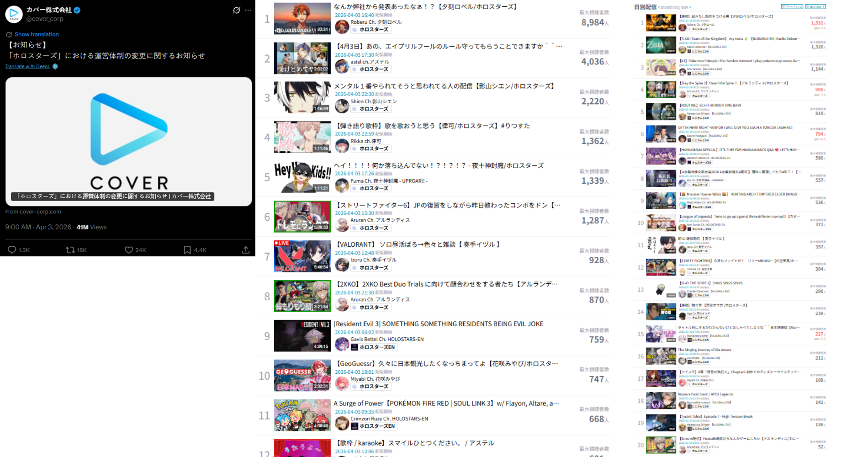The width and height of the screenshot is (868, 457).
Task: Open the COVER logo link card image
Action: tap(129, 142)
